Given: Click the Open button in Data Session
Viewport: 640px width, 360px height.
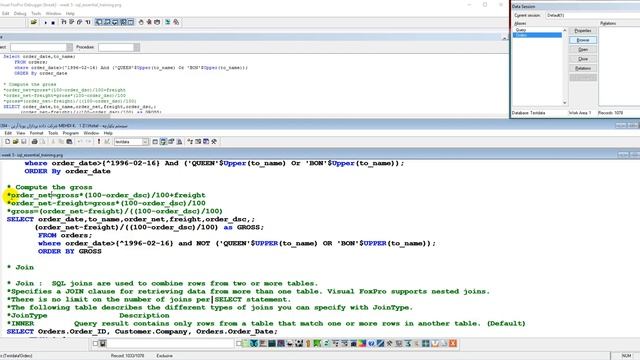Looking at the screenshot, I should point(583,49).
